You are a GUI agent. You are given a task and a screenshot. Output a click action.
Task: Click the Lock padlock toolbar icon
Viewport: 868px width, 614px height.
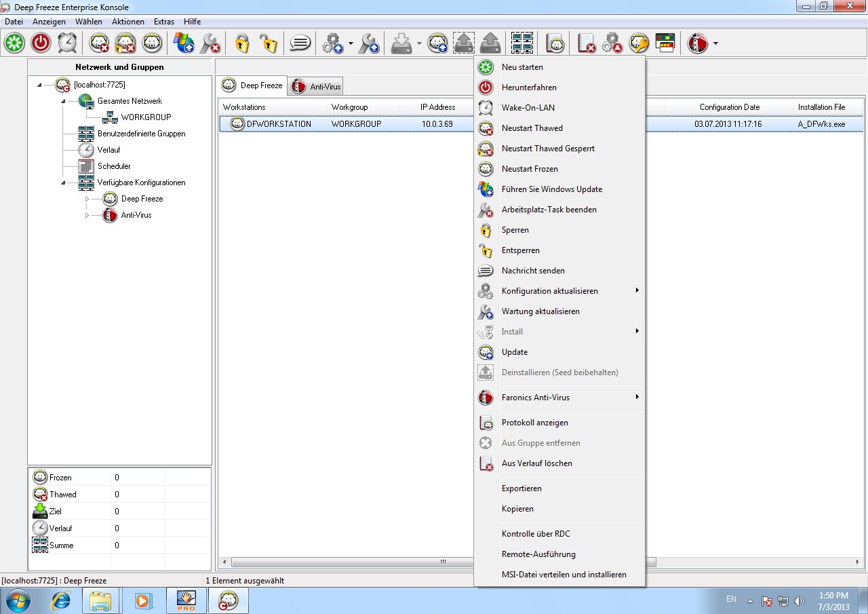click(242, 43)
